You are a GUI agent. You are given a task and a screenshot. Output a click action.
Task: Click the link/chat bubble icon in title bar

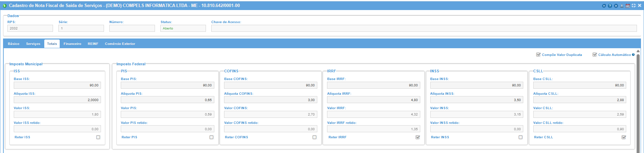(604, 6)
